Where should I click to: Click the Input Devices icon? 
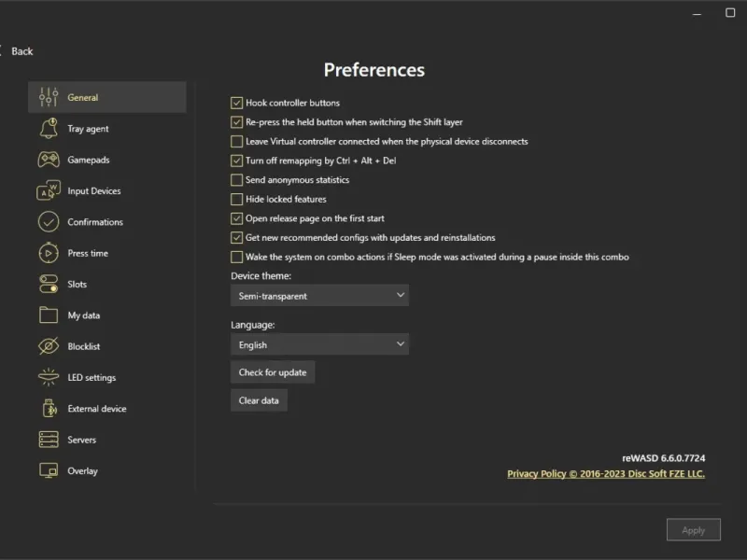[49, 191]
